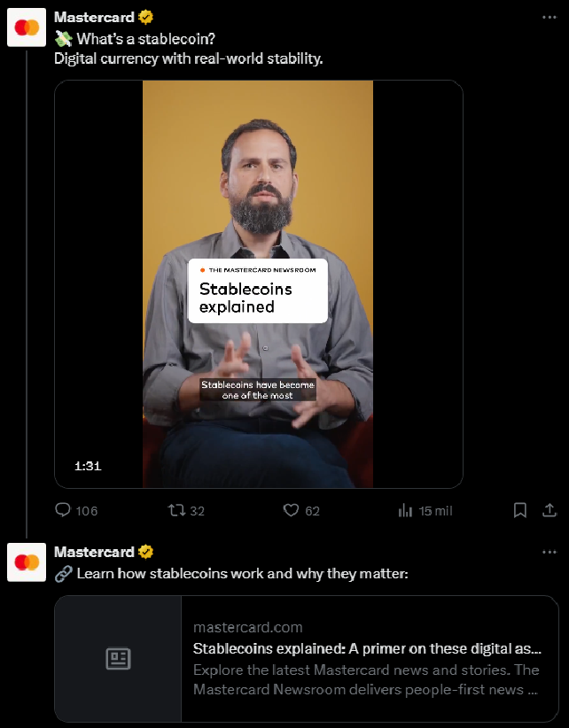Share the stablecoin tweet
The width and height of the screenshot is (569, 728).
coord(550,510)
